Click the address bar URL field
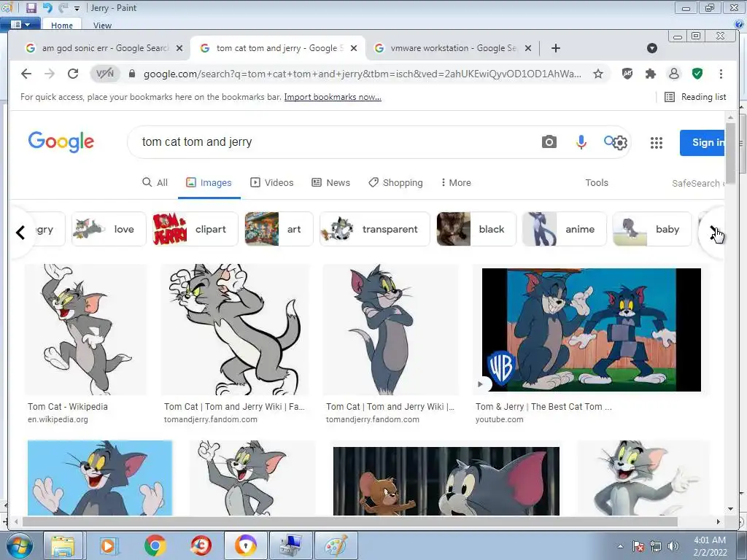 [362, 74]
